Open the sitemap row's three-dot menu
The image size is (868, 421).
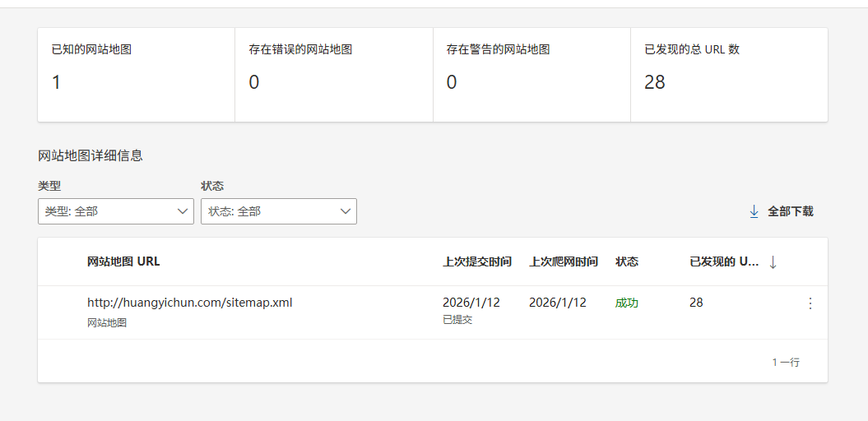[810, 303]
